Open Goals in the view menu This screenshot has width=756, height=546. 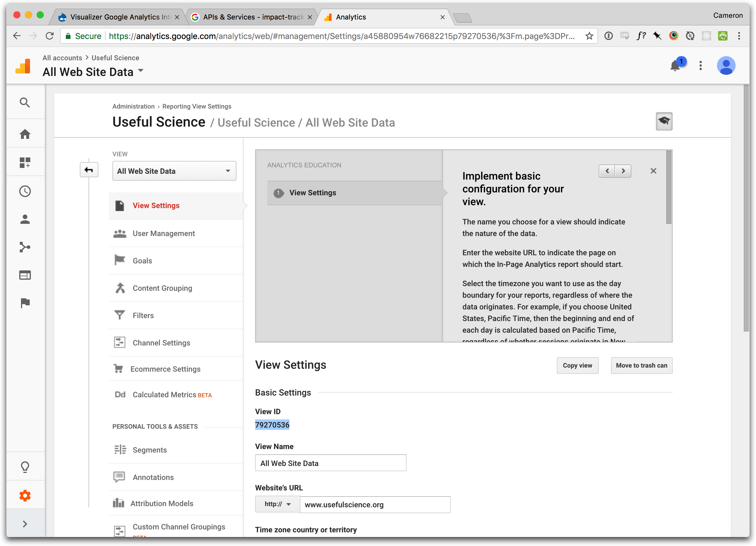click(142, 261)
